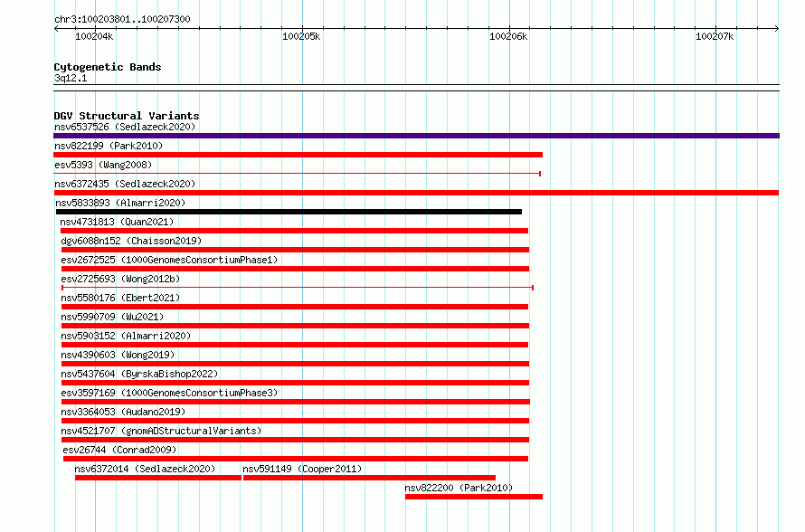Select the red nsv4521707 variant bar
This screenshot has height=532, width=805.
(295, 440)
